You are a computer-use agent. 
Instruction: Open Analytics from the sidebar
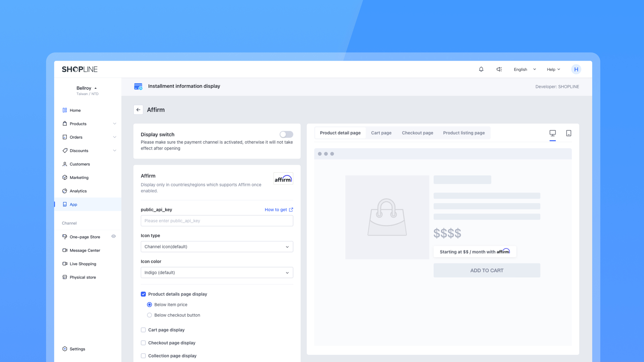tap(78, 191)
